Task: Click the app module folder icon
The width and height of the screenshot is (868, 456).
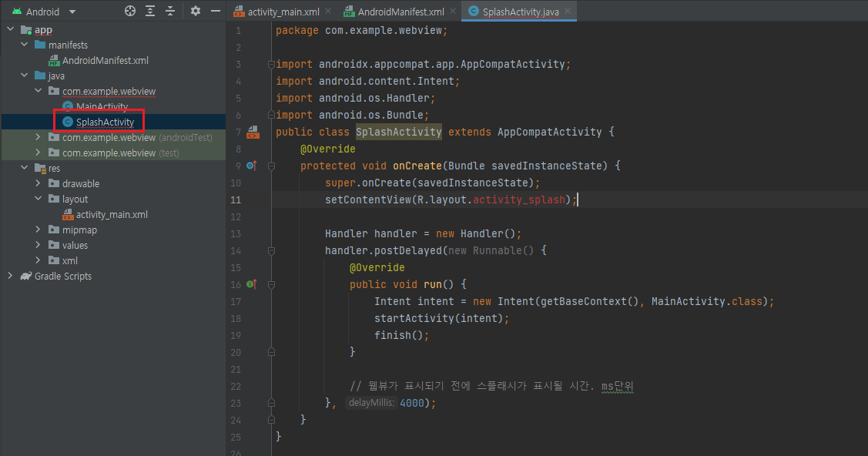Action: click(26, 29)
